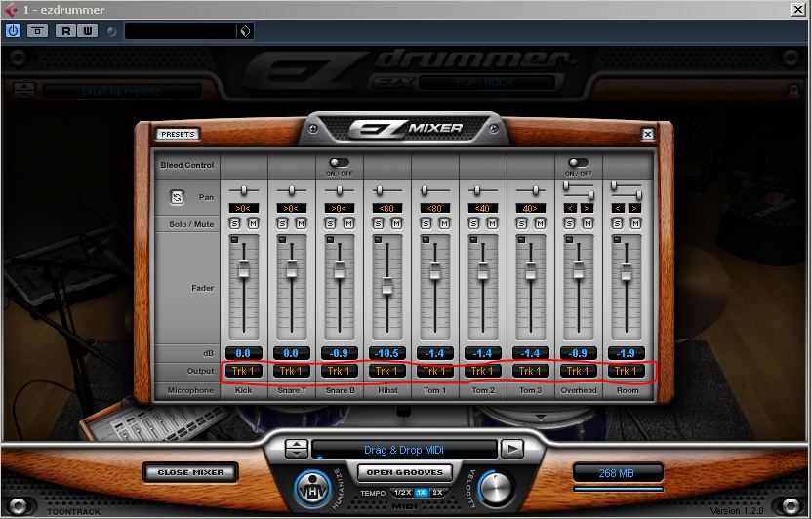Enable automation Read (R) button
The height and width of the screenshot is (519, 812).
tap(66, 31)
